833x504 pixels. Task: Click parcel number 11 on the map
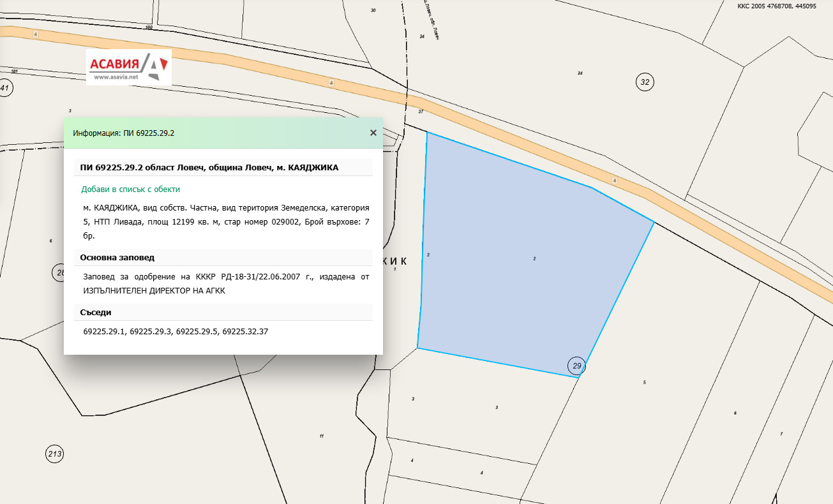click(x=322, y=436)
